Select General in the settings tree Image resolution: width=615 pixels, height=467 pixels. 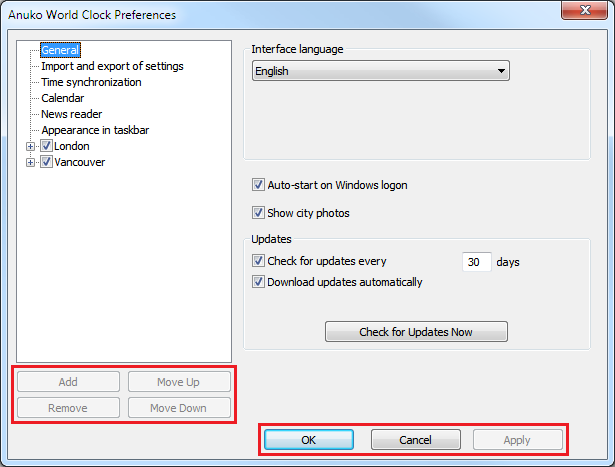coord(60,50)
